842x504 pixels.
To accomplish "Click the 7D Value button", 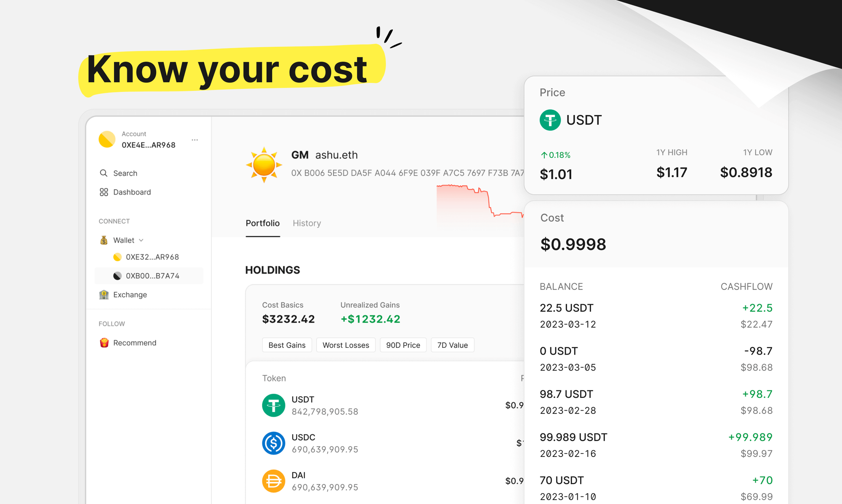I will tap(453, 345).
